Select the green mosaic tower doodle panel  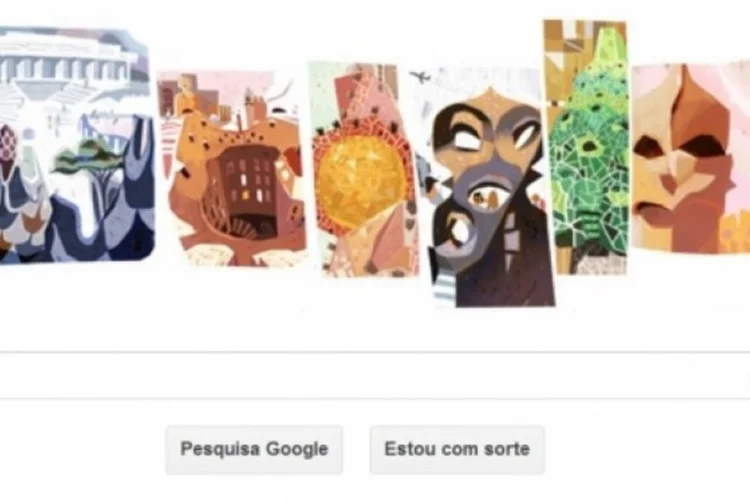[x=586, y=147]
